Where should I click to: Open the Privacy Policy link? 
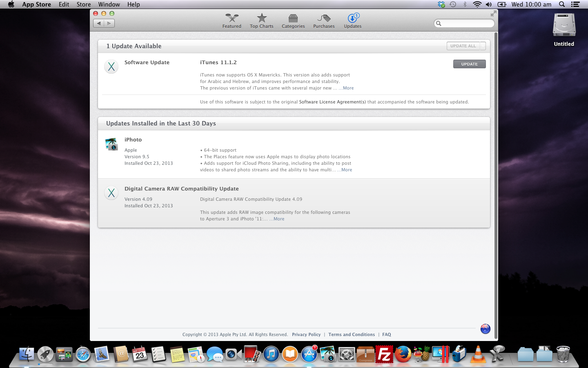[306, 334]
